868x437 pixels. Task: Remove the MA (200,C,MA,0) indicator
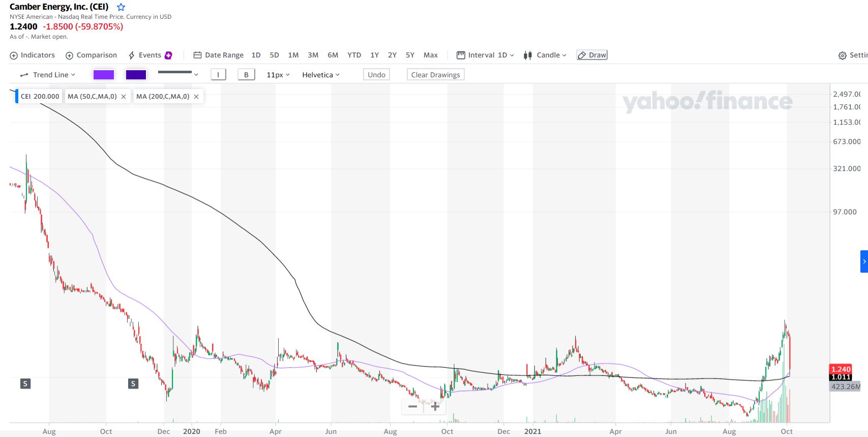tap(196, 97)
